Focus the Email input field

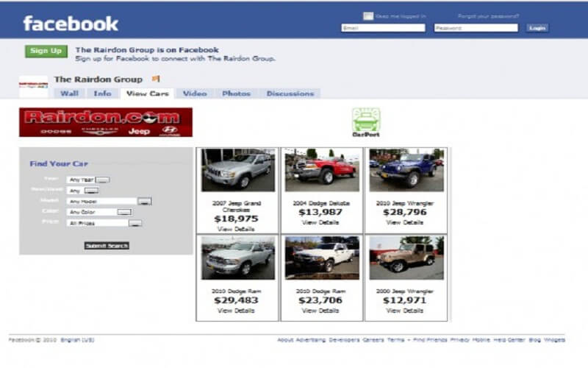coord(383,28)
